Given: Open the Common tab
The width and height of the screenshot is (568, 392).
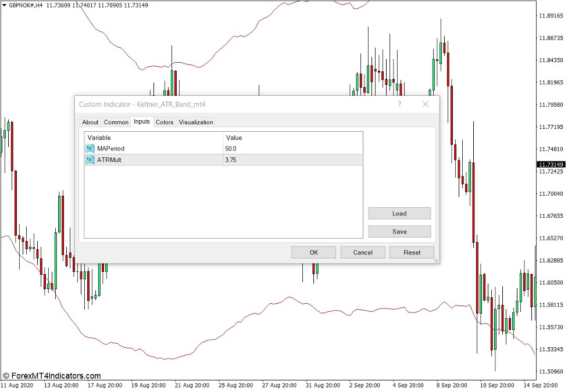Looking at the screenshot, I should (x=116, y=122).
